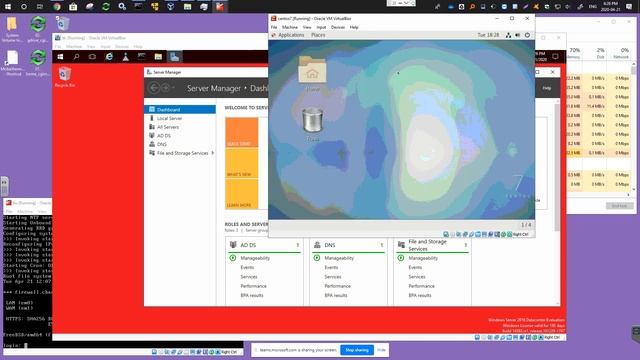Open cmd icon on guest Windows taskbar
The width and height of the screenshot is (640, 360).
tap(142, 57)
